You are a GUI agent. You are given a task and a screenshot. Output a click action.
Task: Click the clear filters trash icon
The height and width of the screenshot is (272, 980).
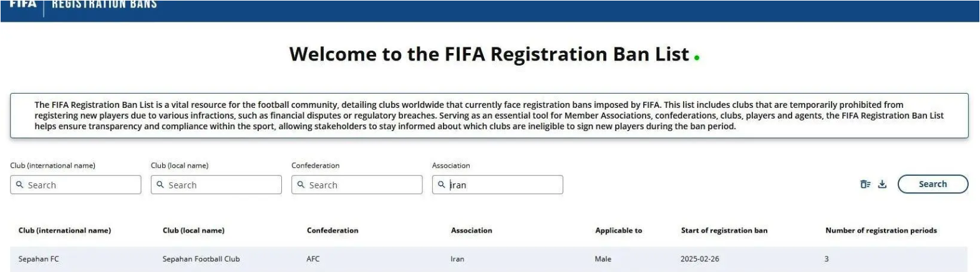[x=865, y=184]
